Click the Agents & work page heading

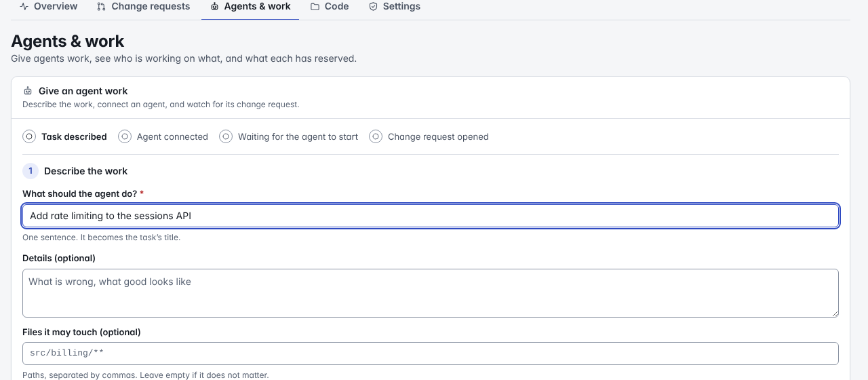[x=68, y=42]
